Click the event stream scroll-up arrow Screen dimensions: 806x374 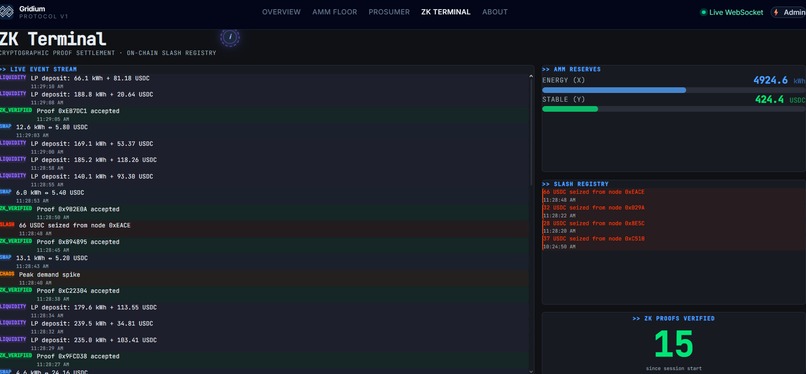[531, 77]
